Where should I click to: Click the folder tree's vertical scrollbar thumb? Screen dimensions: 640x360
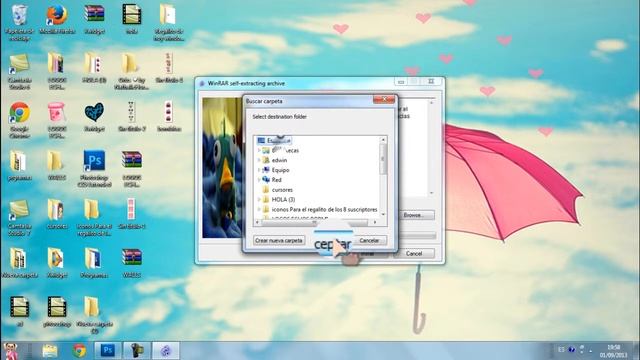(x=383, y=159)
